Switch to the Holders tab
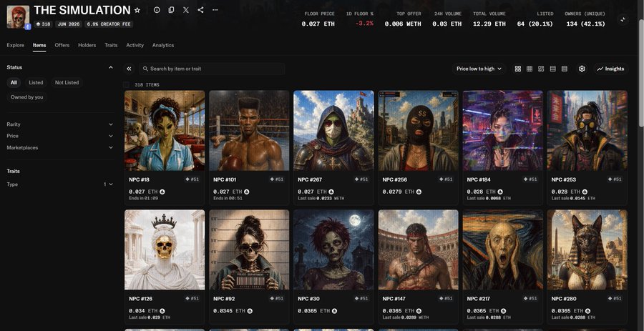This screenshot has height=331, width=644. click(x=87, y=45)
